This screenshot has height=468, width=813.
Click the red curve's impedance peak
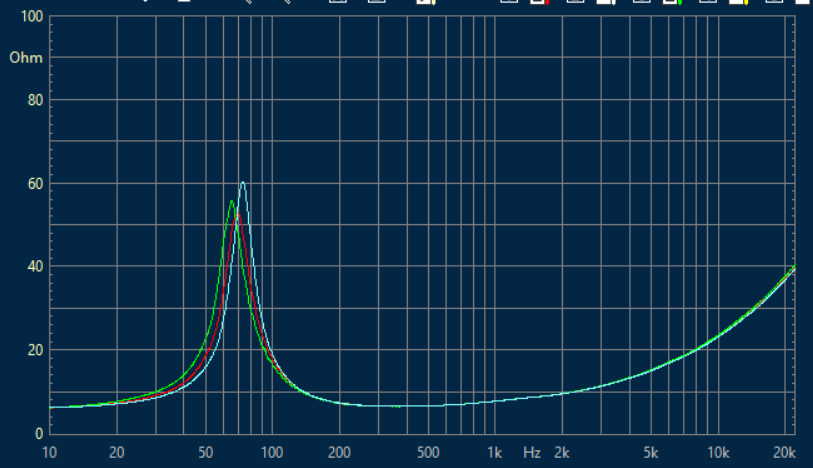click(x=238, y=214)
